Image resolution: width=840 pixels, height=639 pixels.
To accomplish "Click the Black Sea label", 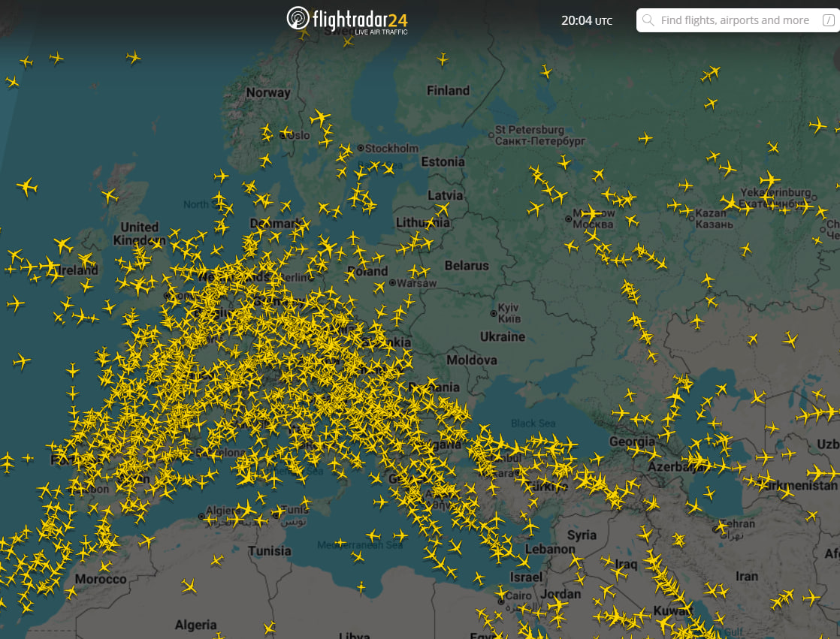I will pyautogui.click(x=533, y=423).
